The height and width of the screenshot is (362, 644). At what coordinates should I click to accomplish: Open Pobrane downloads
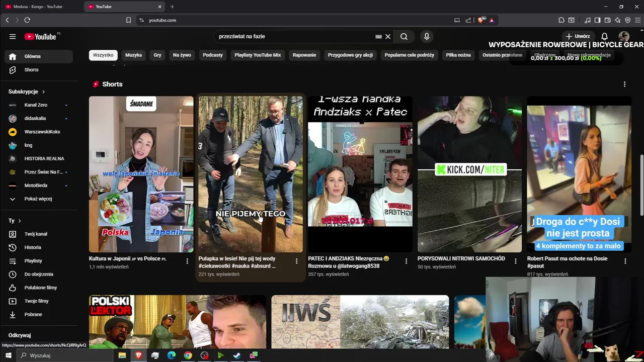pyautogui.click(x=39, y=314)
